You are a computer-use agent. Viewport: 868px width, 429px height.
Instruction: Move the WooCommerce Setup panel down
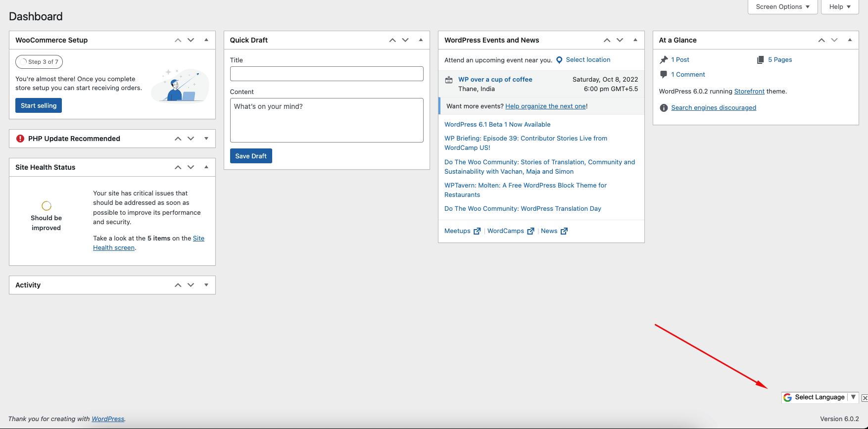click(191, 40)
